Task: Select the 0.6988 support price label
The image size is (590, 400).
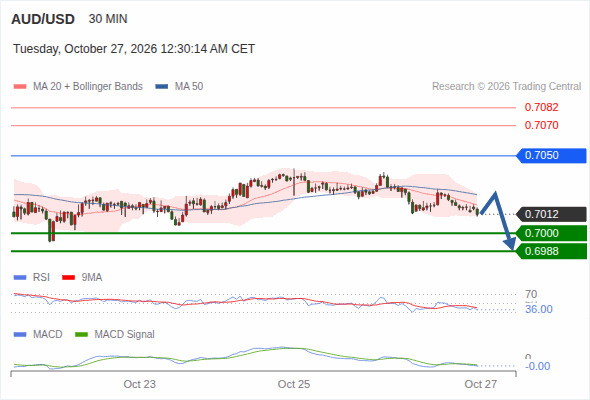Action: coord(551,251)
